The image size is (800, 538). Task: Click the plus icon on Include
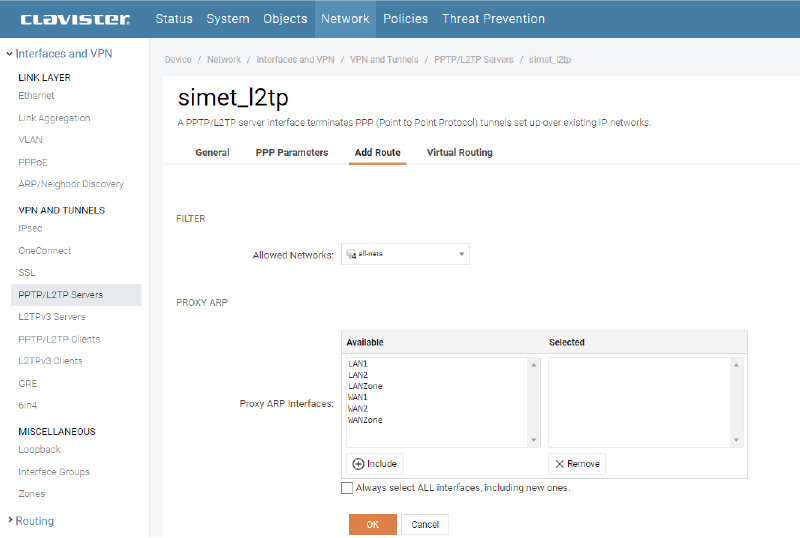(358, 464)
